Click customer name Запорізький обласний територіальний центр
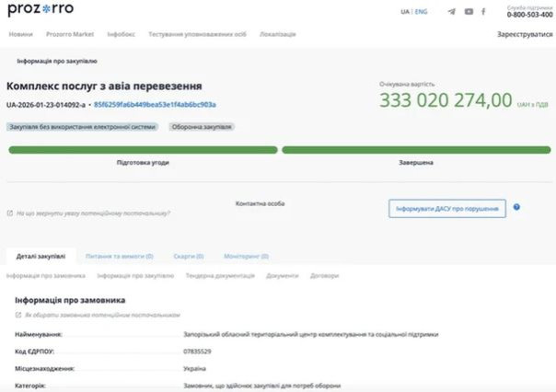Screen dimensions: 556x392 (x=311, y=334)
